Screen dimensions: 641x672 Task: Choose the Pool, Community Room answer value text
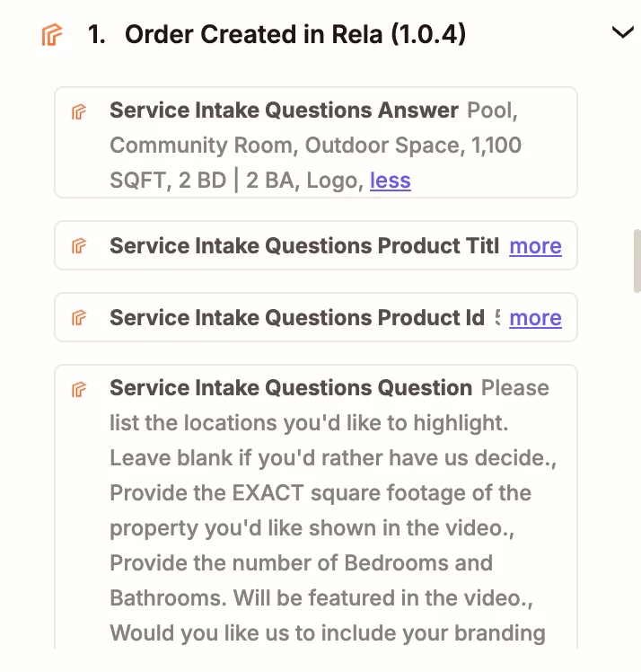point(313,128)
